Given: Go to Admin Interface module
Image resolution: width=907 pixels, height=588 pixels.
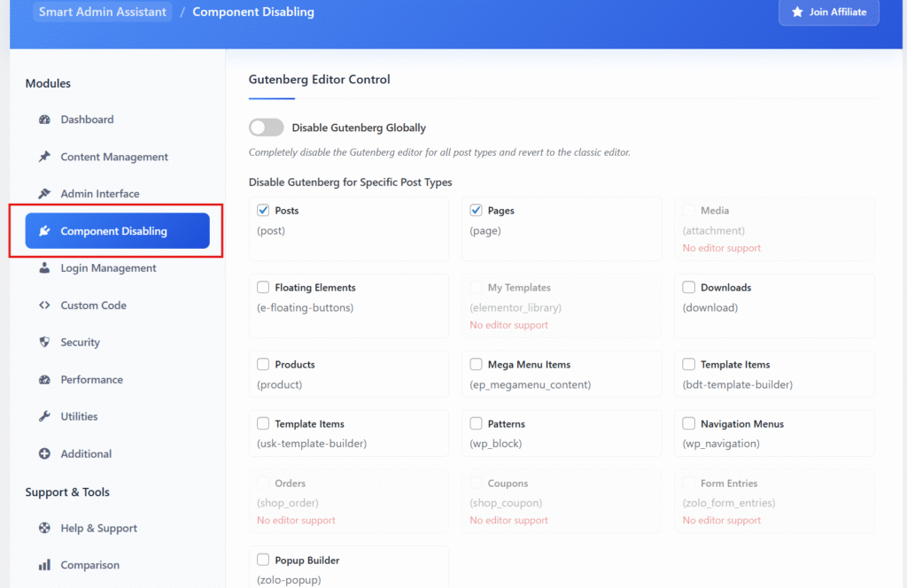Looking at the screenshot, I should click(x=118, y=194).
